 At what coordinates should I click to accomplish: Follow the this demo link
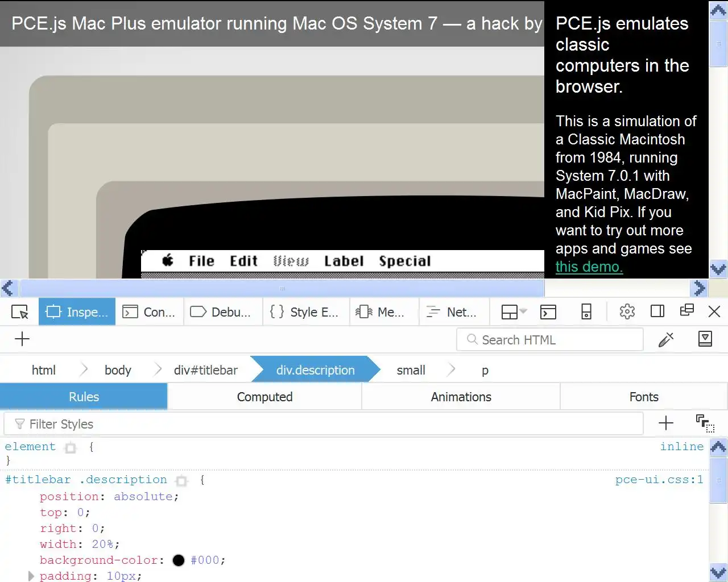pos(589,267)
